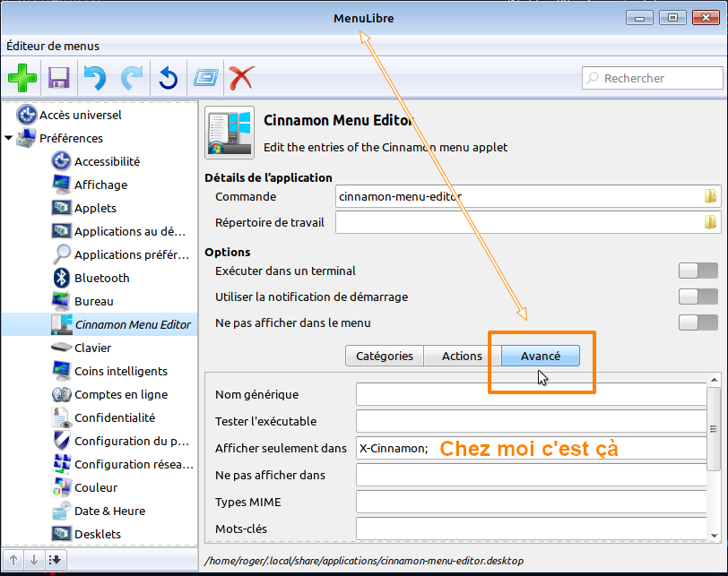Delete the launcher with the red X icon
The height and width of the screenshot is (576, 728).
(240, 78)
